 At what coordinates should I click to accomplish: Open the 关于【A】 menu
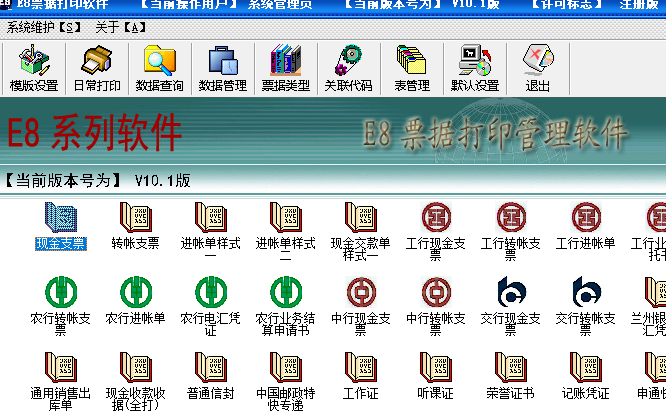[x=121, y=28]
